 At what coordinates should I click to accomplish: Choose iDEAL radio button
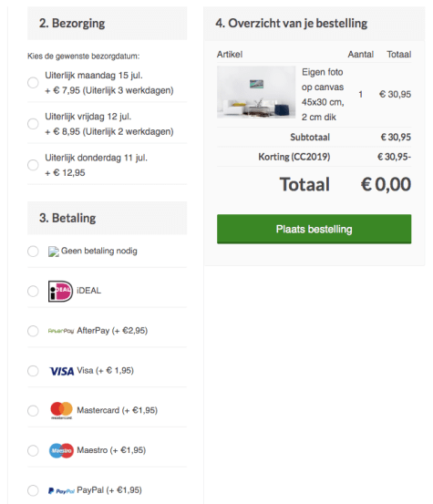coord(33,292)
